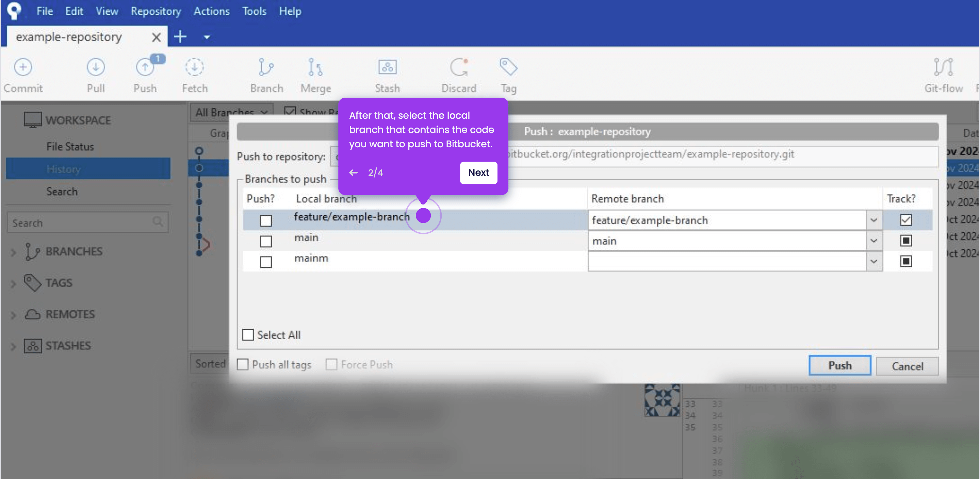The height and width of the screenshot is (479, 980).
Task: Toggle Track for feature/example-branch
Action: [906, 220]
